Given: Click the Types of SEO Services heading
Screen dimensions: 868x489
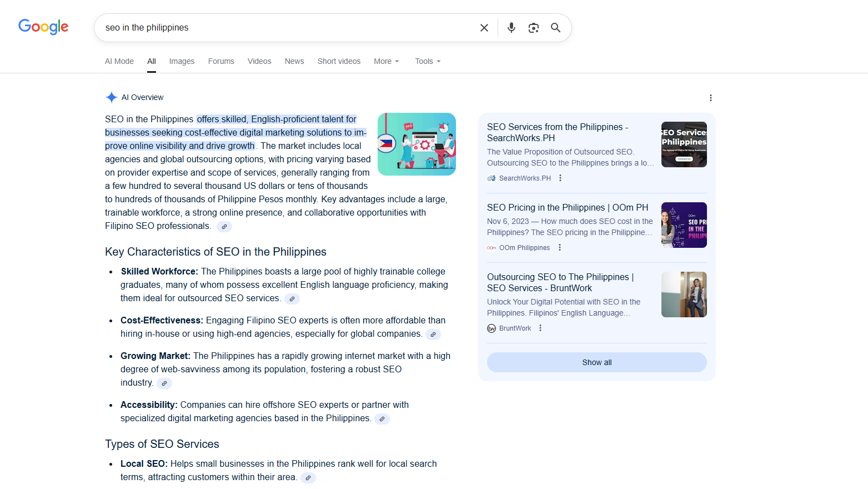Looking at the screenshot, I should click(x=162, y=444).
